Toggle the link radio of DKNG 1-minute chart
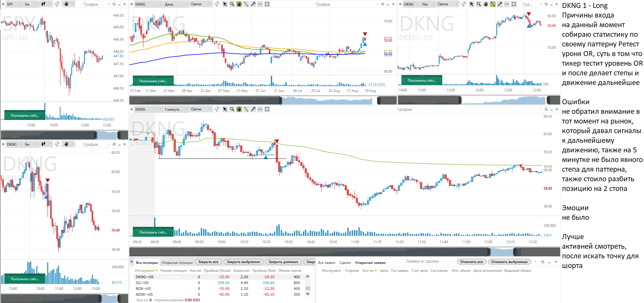This screenshot has width=644, height=303. tap(132, 109)
